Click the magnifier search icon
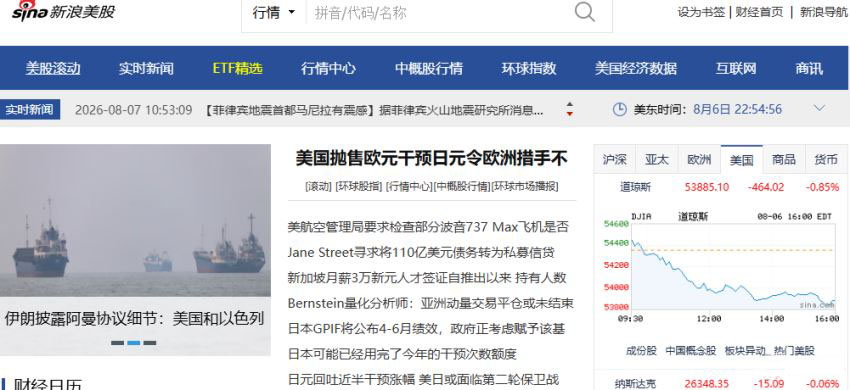This screenshot has height=390, width=850. [584, 11]
